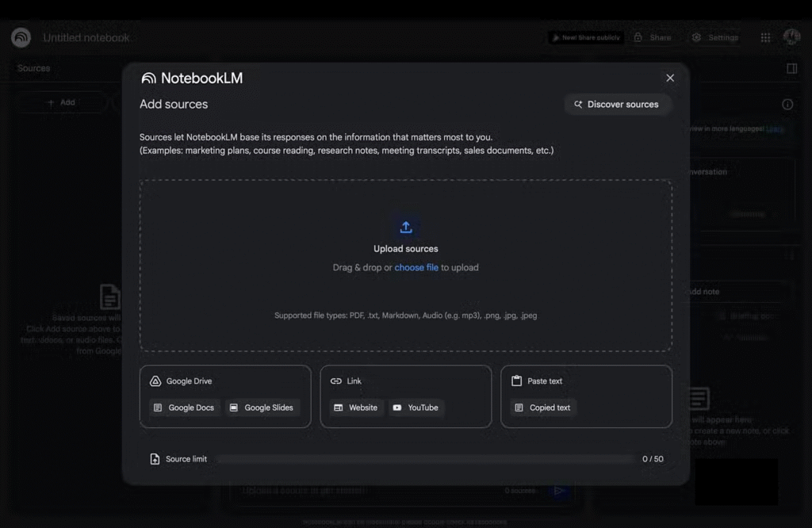812x528 pixels.
Task: Click the upload sources arrow icon
Action: pos(405,228)
